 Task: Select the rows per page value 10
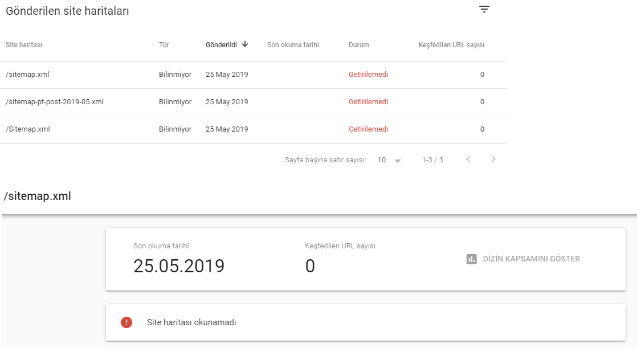click(382, 160)
